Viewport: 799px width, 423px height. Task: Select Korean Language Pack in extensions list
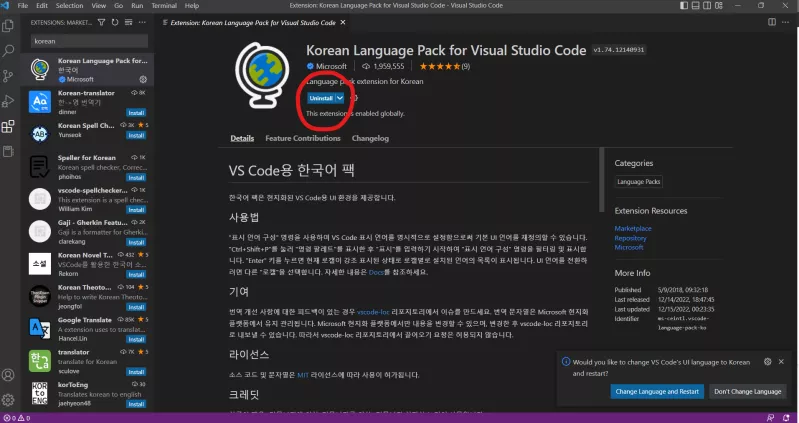click(87, 69)
